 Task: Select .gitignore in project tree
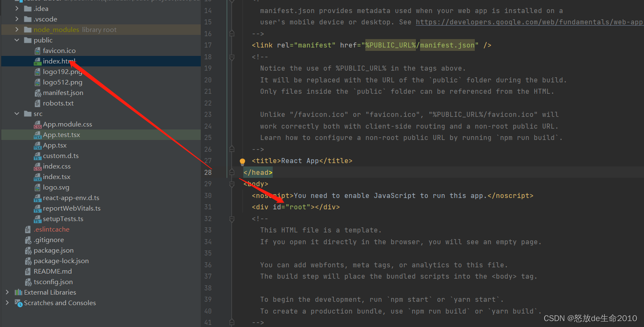pyautogui.click(x=49, y=240)
